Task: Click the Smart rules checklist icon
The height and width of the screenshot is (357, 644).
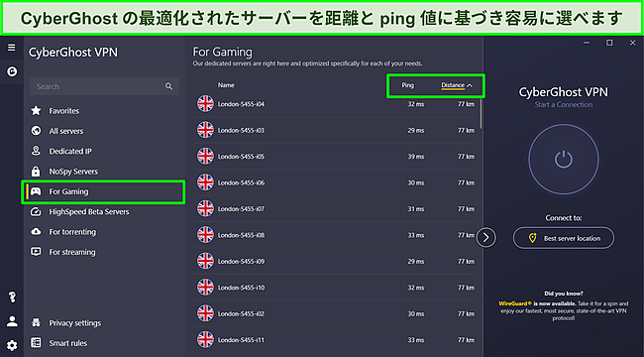Action: [x=36, y=343]
